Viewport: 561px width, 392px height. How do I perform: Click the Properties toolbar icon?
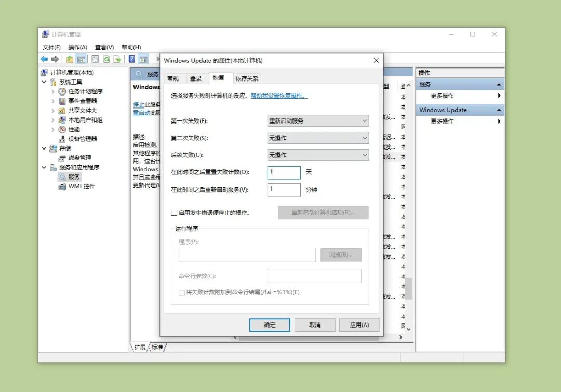click(x=95, y=59)
